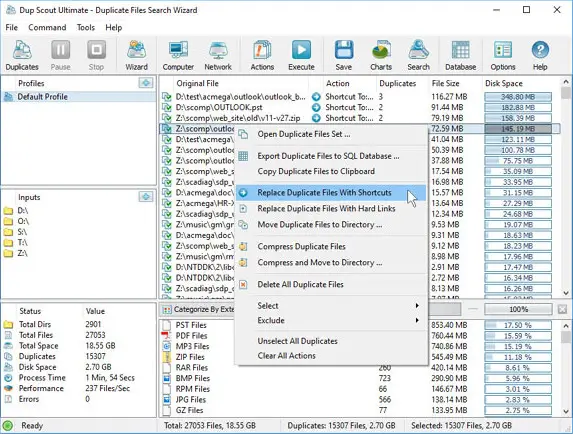The image size is (573, 434).
Task: Launch the Wizard toolbar icon
Action: pyautogui.click(x=136, y=50)
